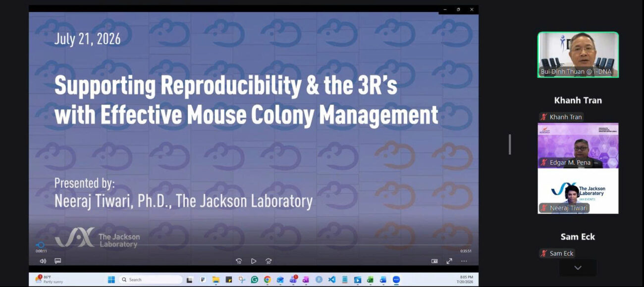Open mini player mode
The height and width of the screenshot is (287, 644).
[434, 261]
